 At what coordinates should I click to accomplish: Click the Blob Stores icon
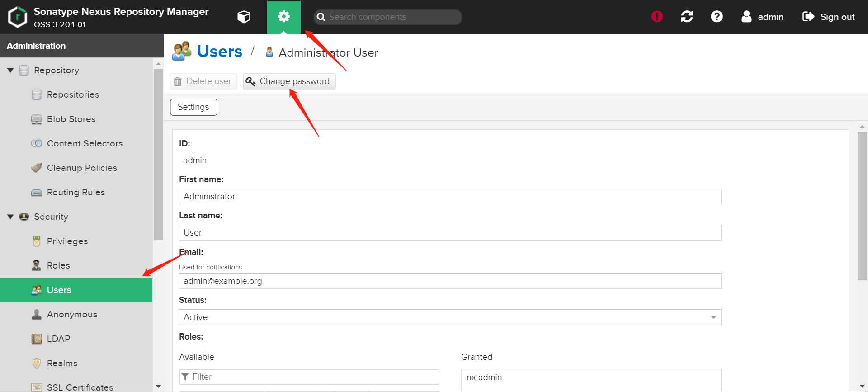37,119
